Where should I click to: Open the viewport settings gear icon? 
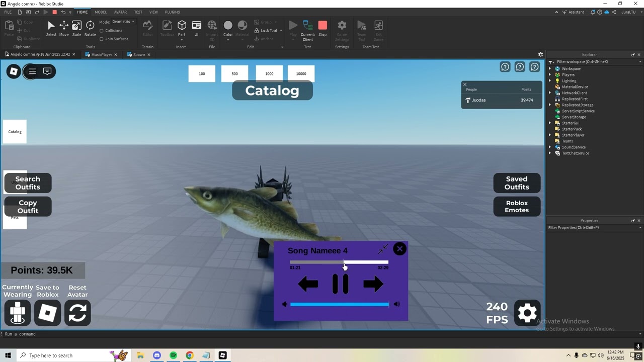coord(540,54)
